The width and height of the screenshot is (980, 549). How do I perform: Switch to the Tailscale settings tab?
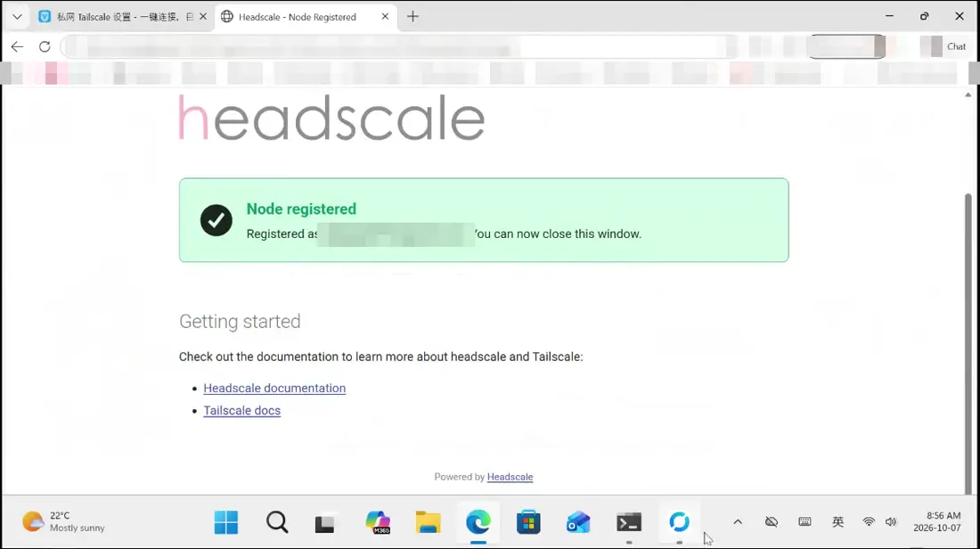[122, 17]
